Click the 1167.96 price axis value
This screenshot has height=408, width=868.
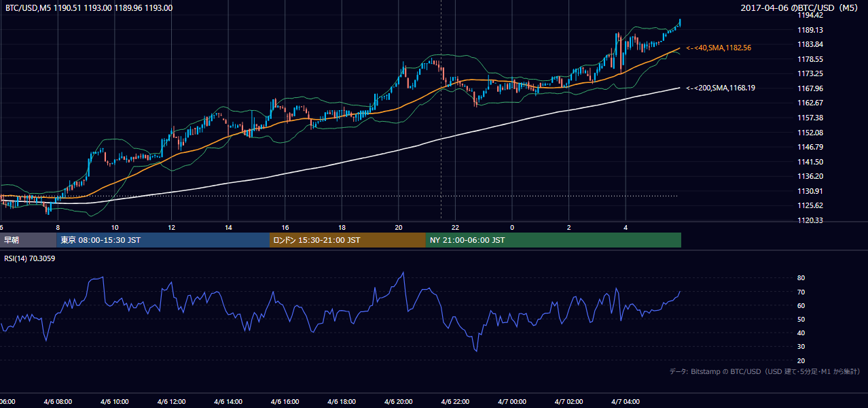coord(811,88)
